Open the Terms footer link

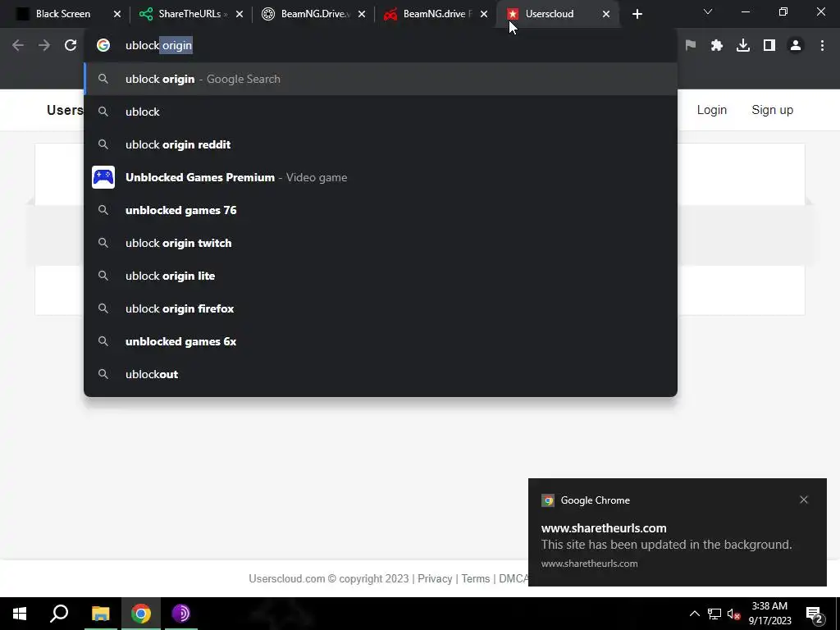point(475,578)
